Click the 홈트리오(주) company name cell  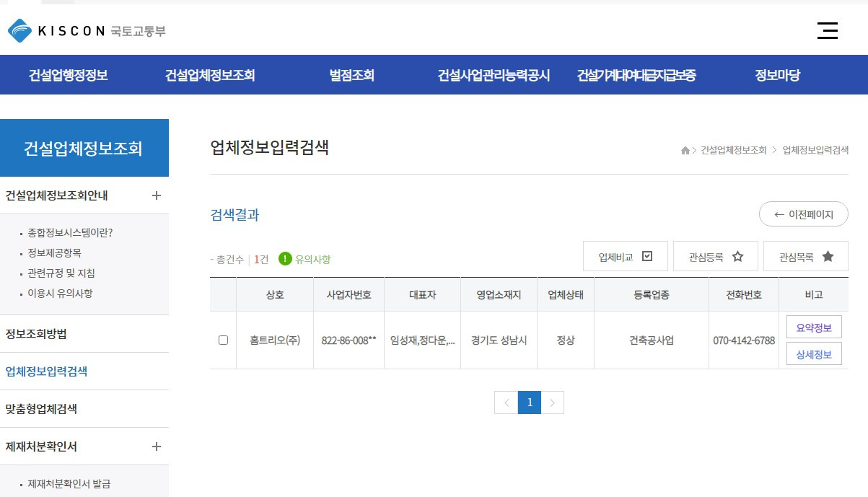coord(275,340)
